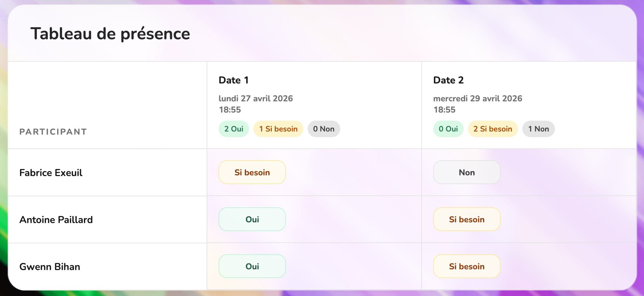Click Fabrice Exeuil's Non response for Date 2
The width and height of the screenshot is (644, 296).
[x=467, y=172]
